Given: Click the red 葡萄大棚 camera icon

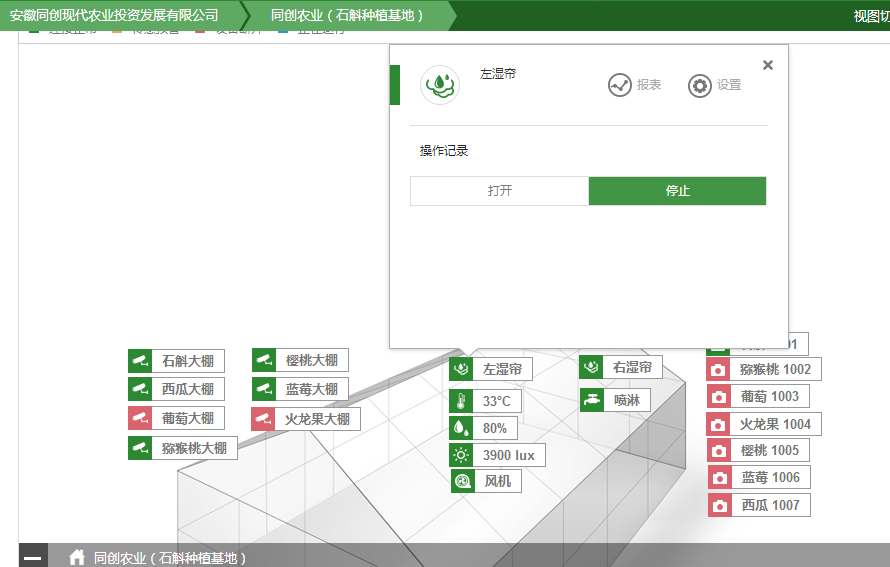Looking at the screenshot, I should tap(140, 419).
